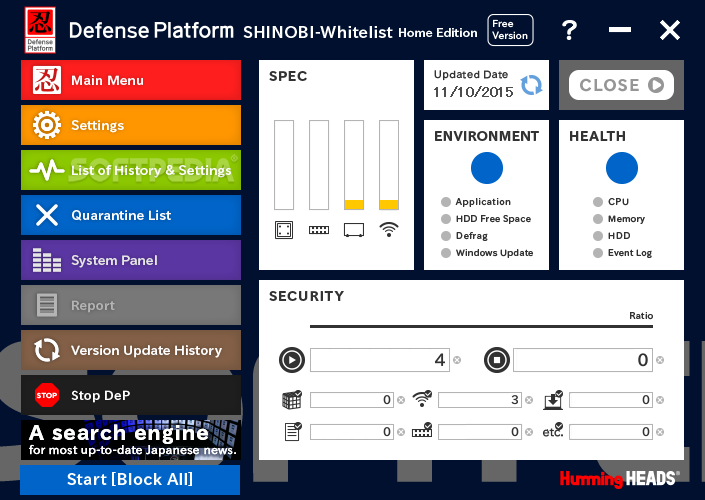Image resolution: width=705 pixels, height=500 pixels.
Task: Click the Free Version badge
Action: tap(510, 30)
